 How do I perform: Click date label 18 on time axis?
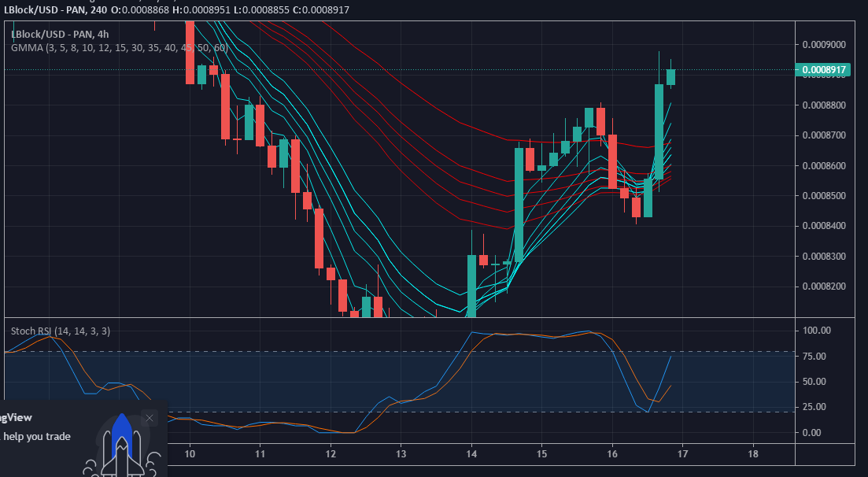click(x=753, y=454)
